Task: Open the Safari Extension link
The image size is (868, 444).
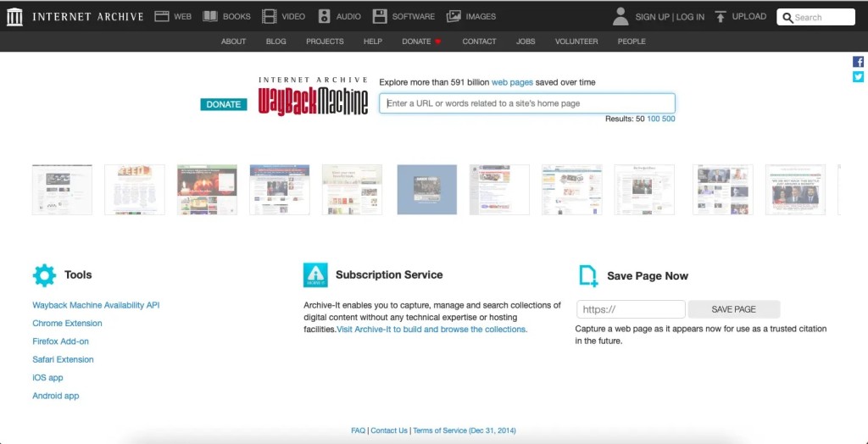Action: [x=63, y=360]
